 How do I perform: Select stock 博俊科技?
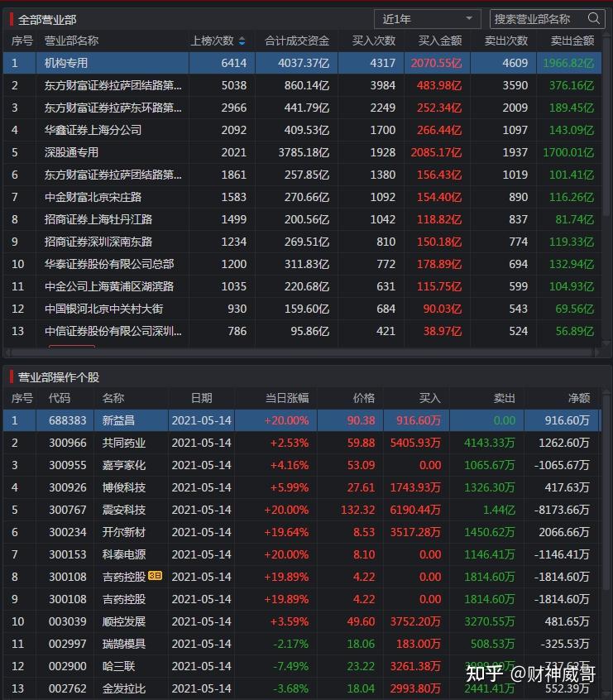[x=123, y=487]
